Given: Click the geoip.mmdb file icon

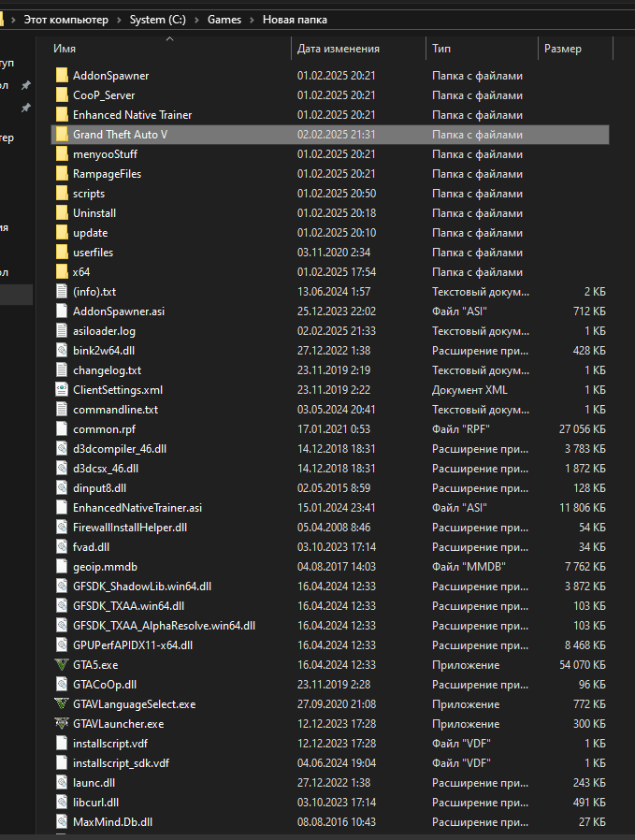Looking at the screenshot, I should 62,567.
